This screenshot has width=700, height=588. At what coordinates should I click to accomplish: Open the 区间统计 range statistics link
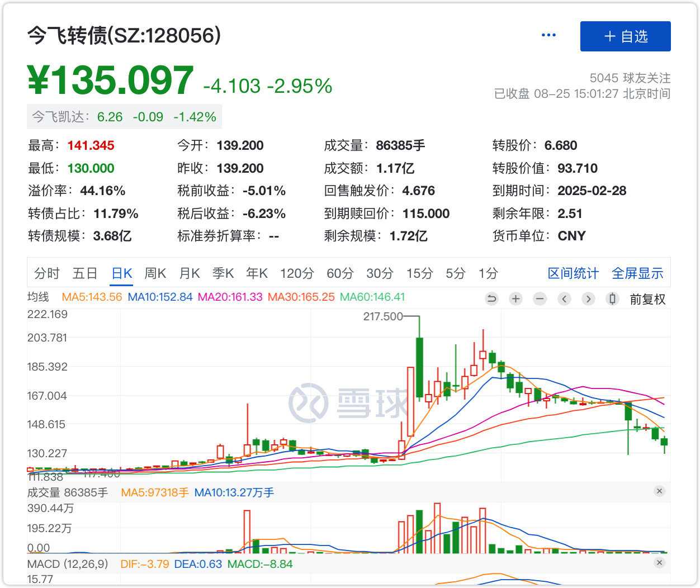tap(573, 273)
